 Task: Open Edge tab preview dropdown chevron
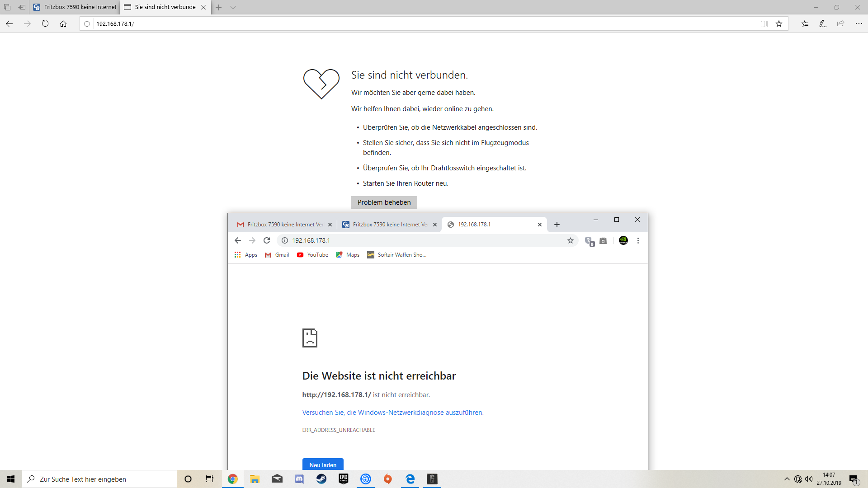click(233, 7)
